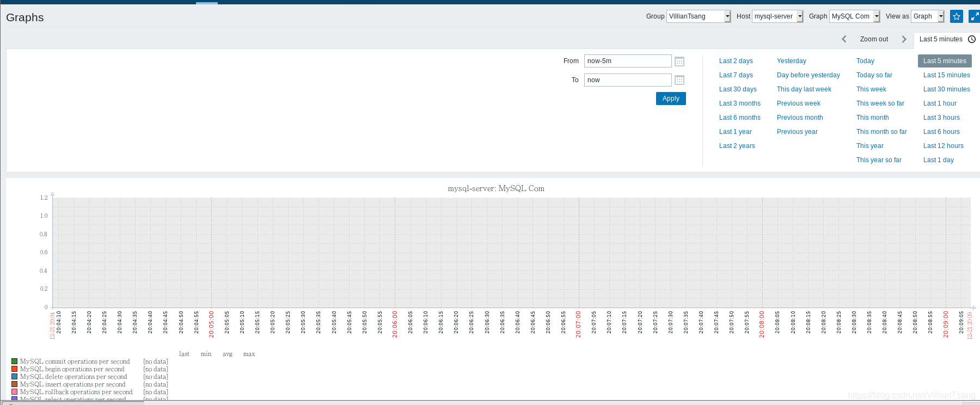Select Last 1 year range
The width and height of the screenshot is (980, 405).
[736, 132]
